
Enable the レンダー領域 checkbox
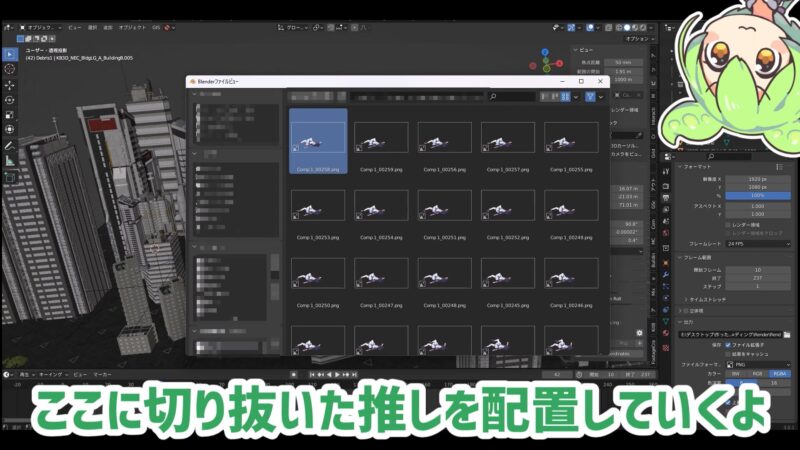pyautogui.click(x=727, y=225)
